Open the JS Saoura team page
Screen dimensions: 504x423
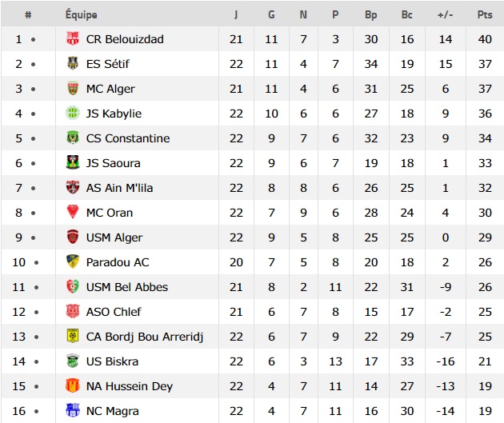113,163
